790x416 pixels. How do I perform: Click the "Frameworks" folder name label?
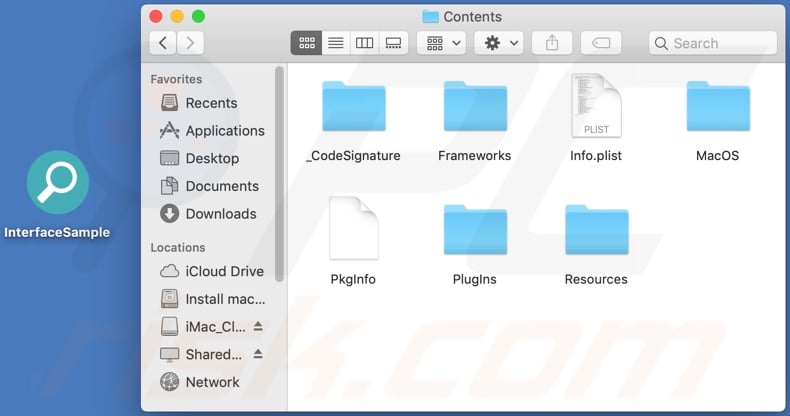pos(475,156)
